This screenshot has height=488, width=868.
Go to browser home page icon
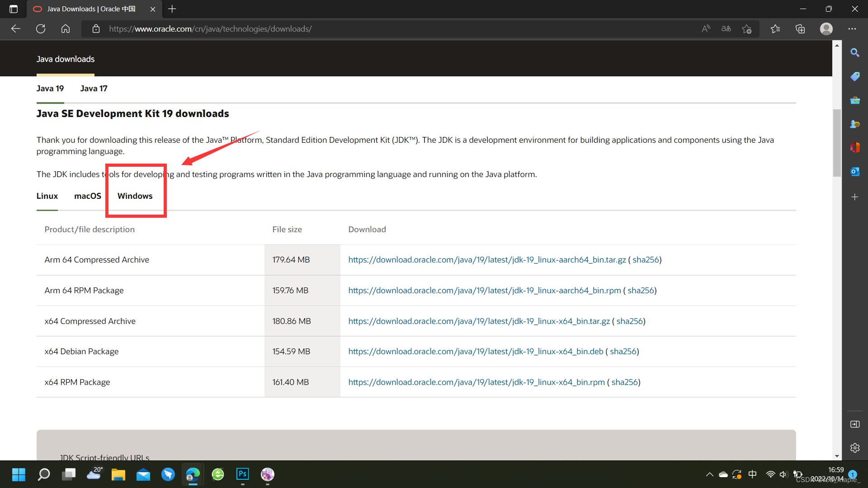66,29
